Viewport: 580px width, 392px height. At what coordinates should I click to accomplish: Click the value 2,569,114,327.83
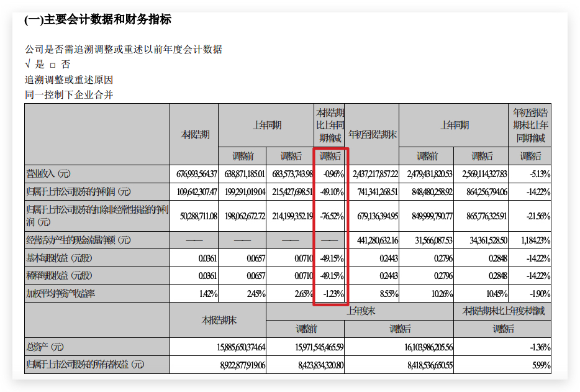tap(484, 173)
